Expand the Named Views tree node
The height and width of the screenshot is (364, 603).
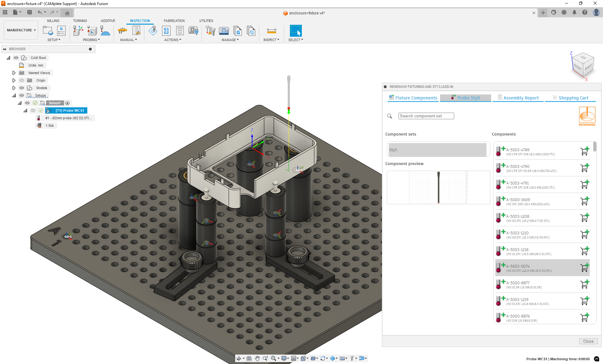[x=14, y=73]
